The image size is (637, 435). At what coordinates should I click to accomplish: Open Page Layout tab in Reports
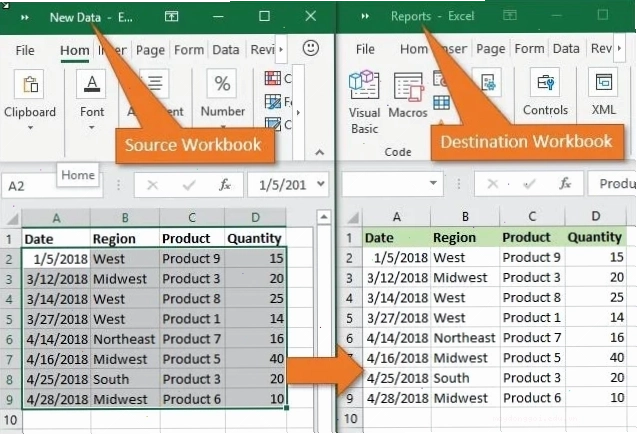(x=490, y=49)
